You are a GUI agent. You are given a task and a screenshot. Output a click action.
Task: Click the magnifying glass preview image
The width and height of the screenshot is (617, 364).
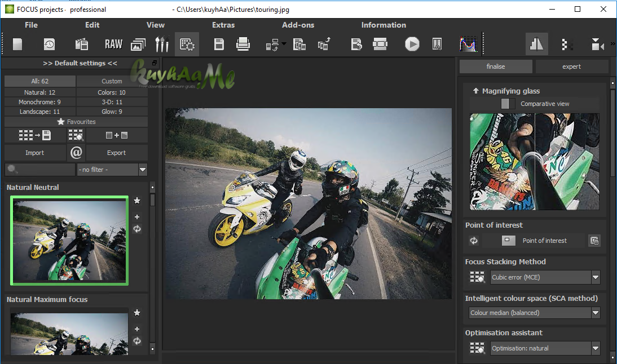pyautogui.click(x=534, y=162)
